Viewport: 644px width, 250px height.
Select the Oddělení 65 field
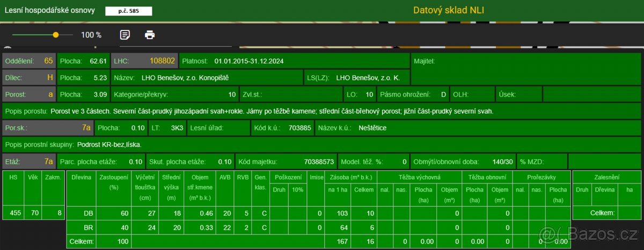click(29, 61)
